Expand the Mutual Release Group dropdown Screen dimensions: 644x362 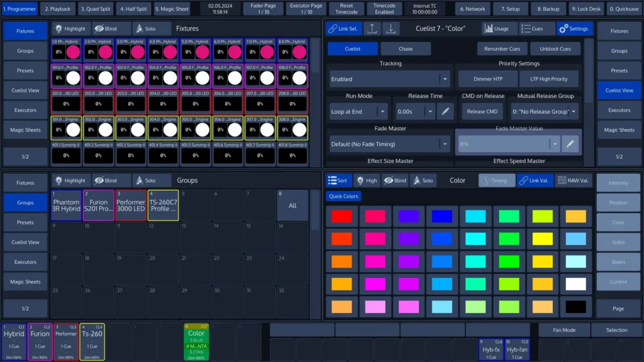(x=545, y=111)
